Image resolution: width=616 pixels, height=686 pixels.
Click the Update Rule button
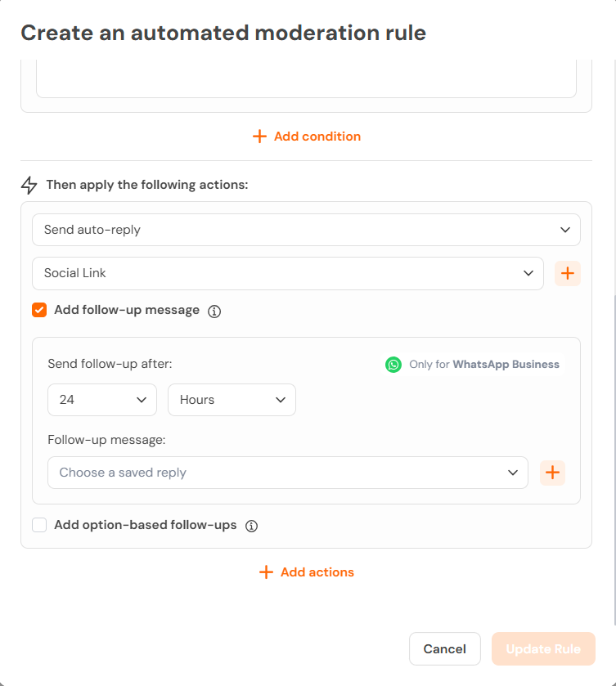pyautogui.click(x=543, y=649)
